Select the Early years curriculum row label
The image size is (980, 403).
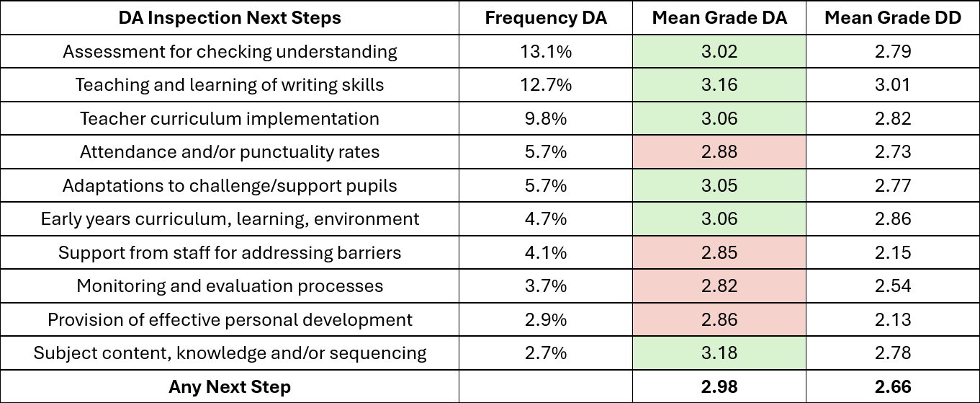[230, 218]
